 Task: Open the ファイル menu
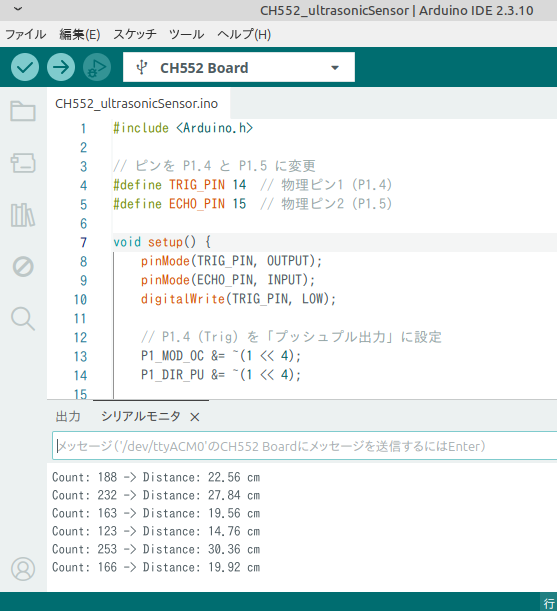click(x=25, y=34)
